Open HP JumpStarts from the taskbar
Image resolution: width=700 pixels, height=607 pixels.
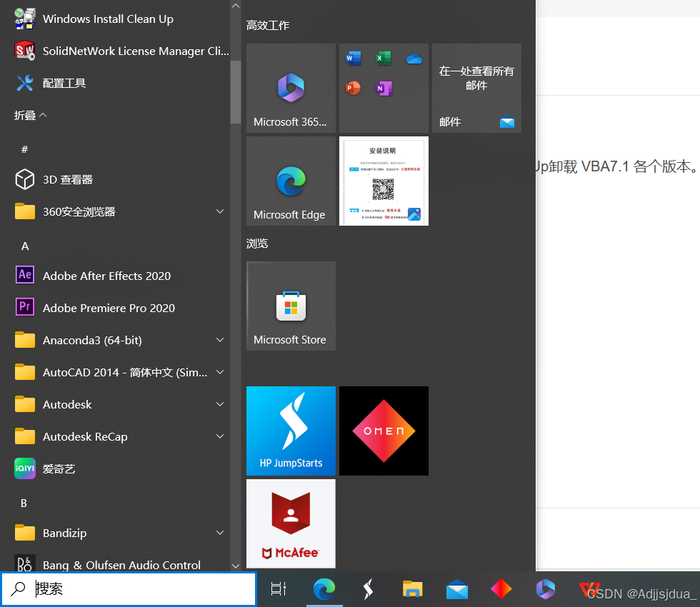click(x=369, y=589)
